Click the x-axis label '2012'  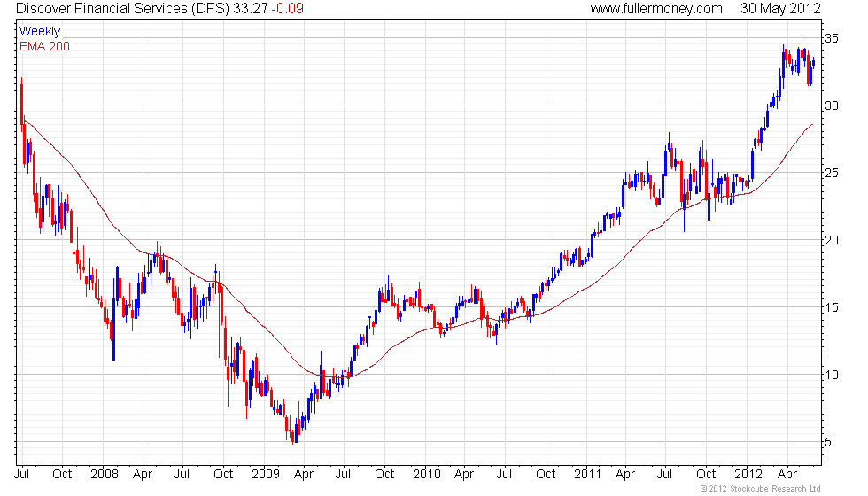click(748, 475)
